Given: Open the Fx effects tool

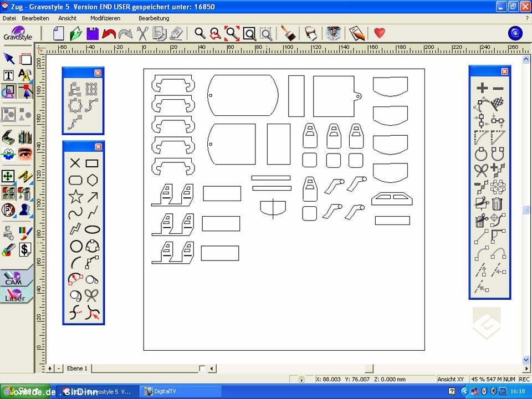Looking at the screenshot, I should click(x=8, y=209).
